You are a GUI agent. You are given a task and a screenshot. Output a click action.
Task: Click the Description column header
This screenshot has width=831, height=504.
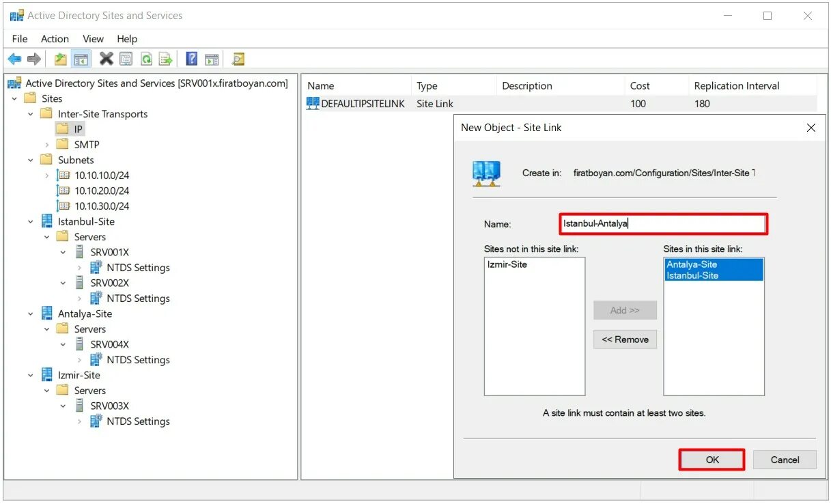(x=560, y=86)
